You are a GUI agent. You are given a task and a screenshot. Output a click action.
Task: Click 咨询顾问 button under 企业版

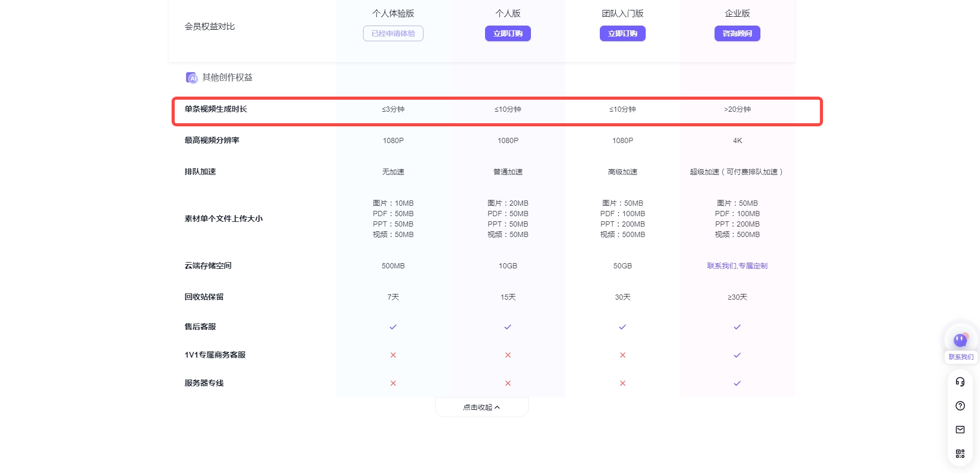737,33
